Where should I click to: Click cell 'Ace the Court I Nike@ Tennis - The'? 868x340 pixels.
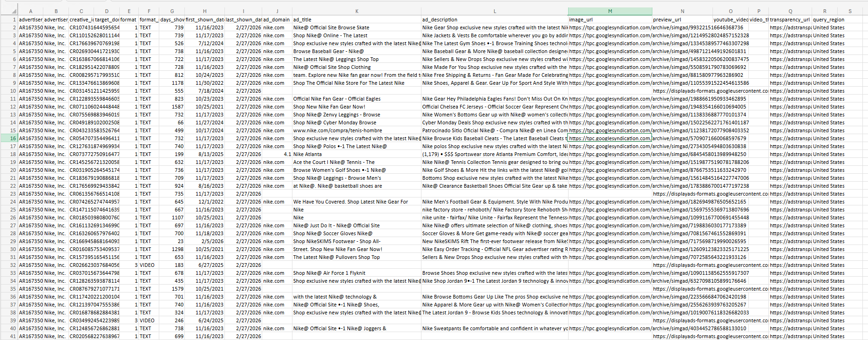(x=357, y=162)
